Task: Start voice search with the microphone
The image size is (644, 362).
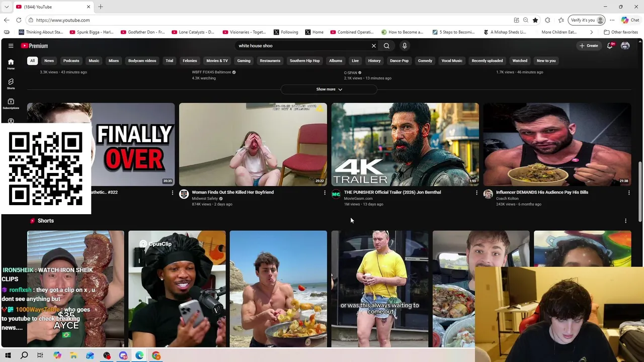Action: coord(405,46)
